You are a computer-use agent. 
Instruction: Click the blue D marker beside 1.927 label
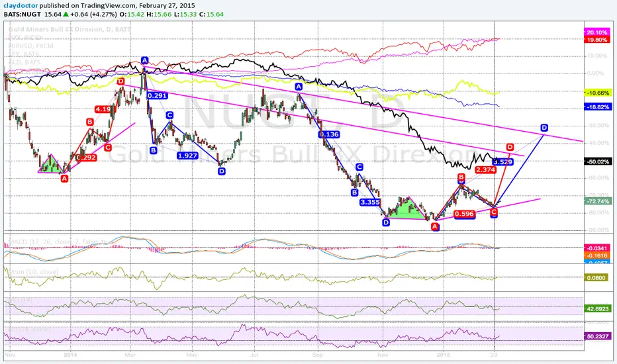222,171
